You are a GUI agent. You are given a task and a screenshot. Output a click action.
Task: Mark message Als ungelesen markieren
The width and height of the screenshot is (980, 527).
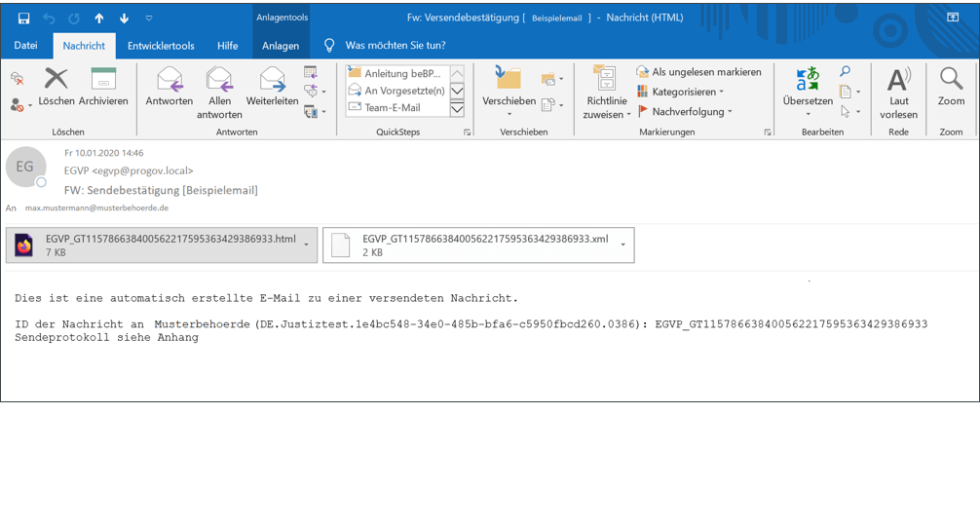(698, 72)
